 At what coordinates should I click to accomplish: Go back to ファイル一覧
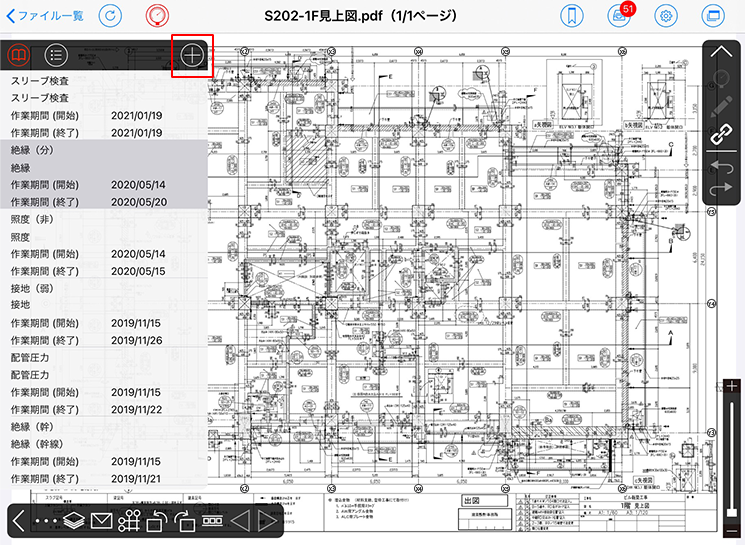click(x=46, y=16)
